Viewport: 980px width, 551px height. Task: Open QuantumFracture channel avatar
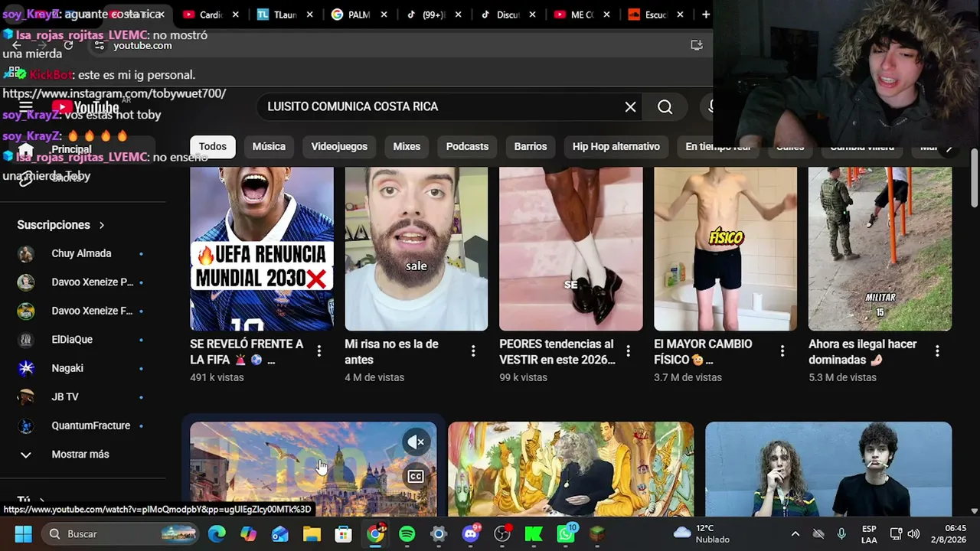click(26, 426)
